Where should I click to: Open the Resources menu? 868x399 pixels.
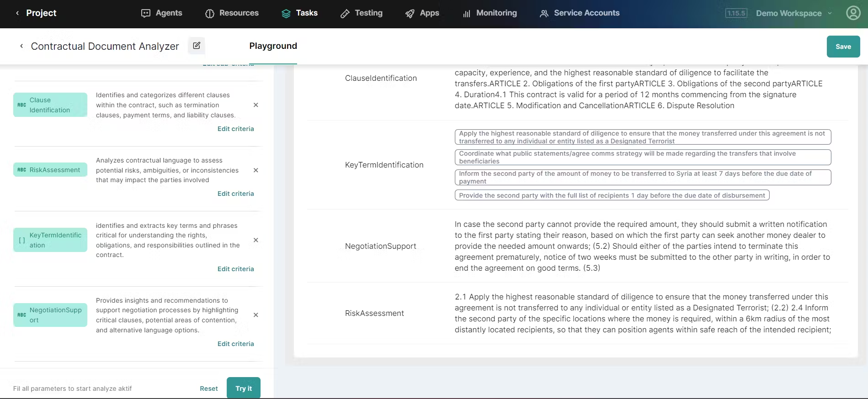tap(232, 13)
